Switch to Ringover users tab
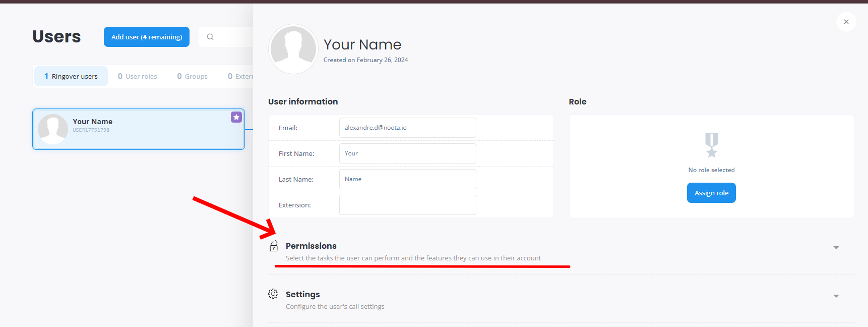This screenshot has height=327, width=868. click(x=71, y=76)
